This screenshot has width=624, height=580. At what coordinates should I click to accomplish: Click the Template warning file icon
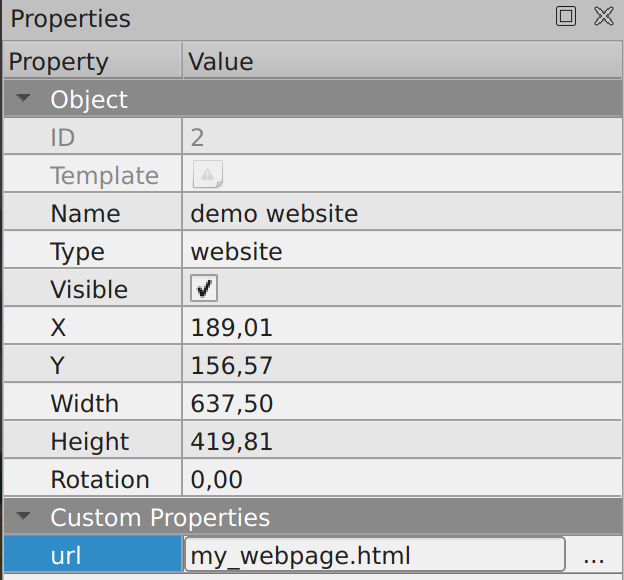pos(207,174)
